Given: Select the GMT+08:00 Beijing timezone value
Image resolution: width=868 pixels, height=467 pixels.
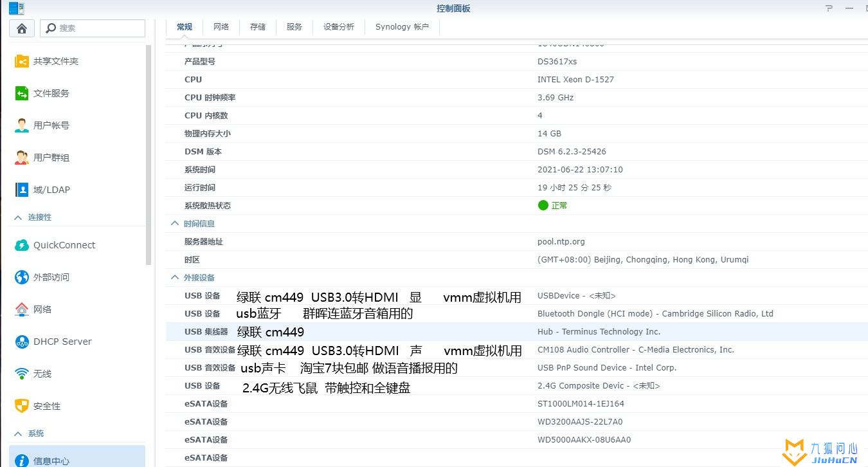Looking at the screenshot, I should click(643, 260).
